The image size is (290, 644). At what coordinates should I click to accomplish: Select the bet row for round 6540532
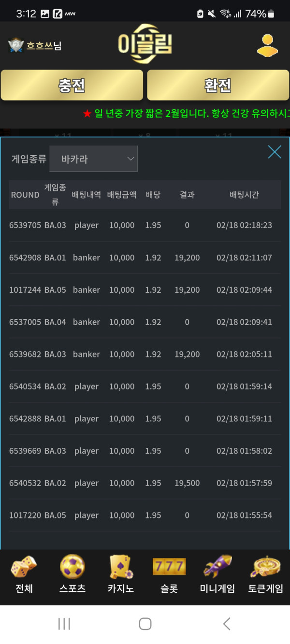pos(145,483)
